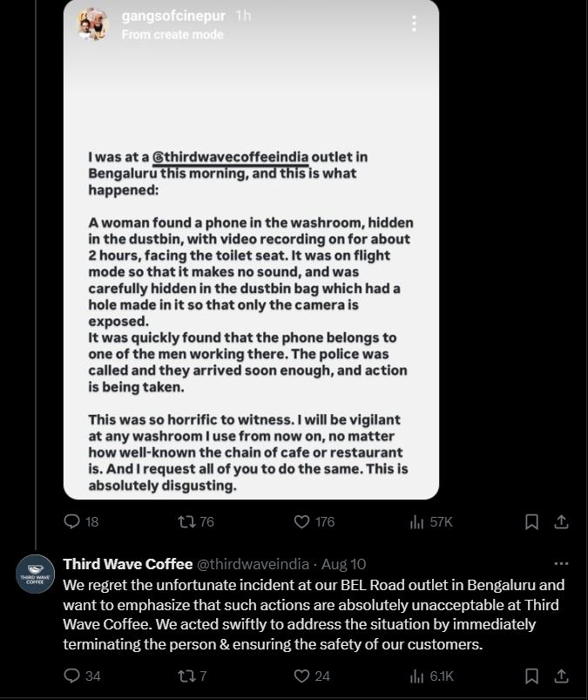View 6.1K views analytics on reply
This screenshot has height=700, width=588.
coord(417,676)
